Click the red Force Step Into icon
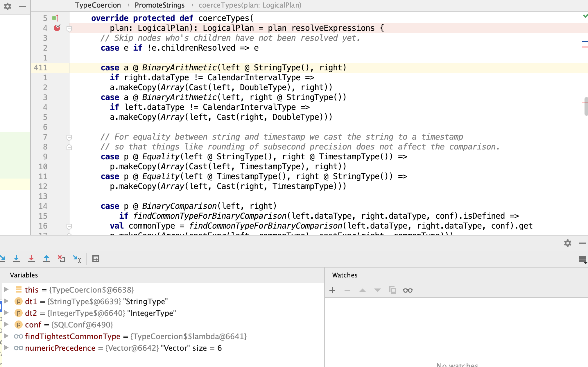Screen dimensions: 588x367 [x=31, y=259]
